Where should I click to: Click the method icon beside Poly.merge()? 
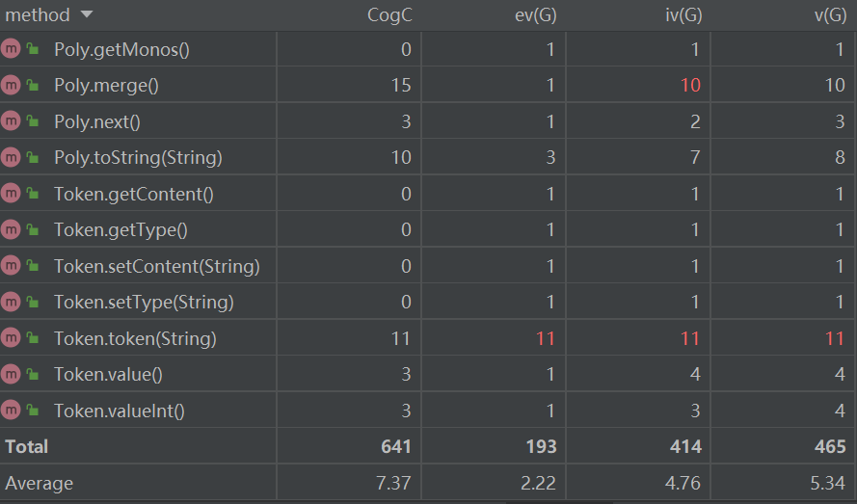[x=12, y=85]
